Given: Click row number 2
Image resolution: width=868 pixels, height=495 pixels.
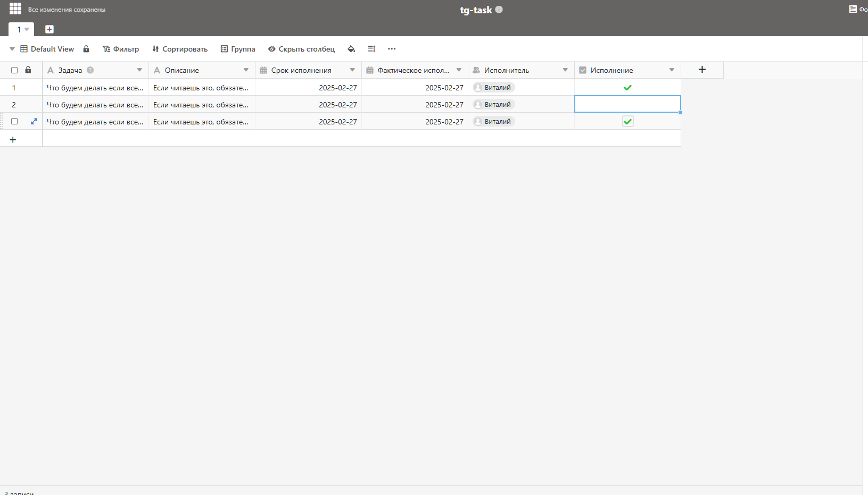Looking at the screenshot, I should tap(14, 105).
